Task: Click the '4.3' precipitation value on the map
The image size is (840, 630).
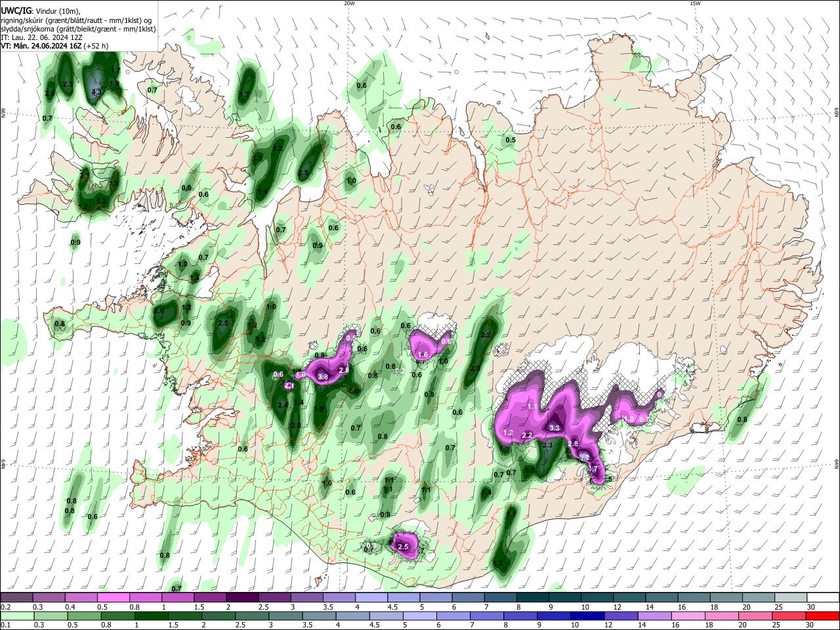Action: point(96,92)
